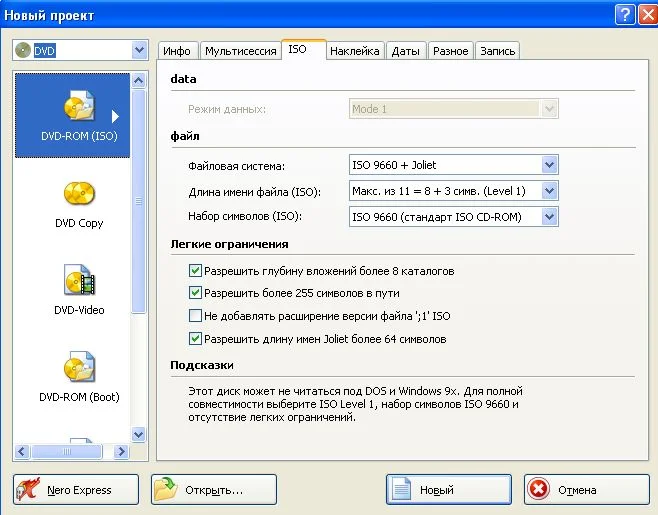Screen dimensions: 658x515
Task: Toggle nesting depth over 8 directories
Action: (x=195, y=271)
